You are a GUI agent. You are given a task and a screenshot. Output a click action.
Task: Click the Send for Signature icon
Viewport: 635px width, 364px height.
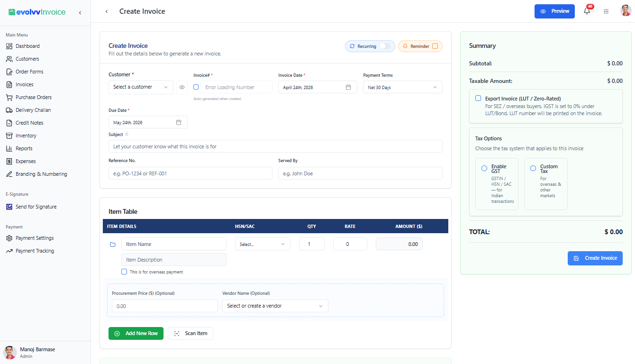point(9,207)
